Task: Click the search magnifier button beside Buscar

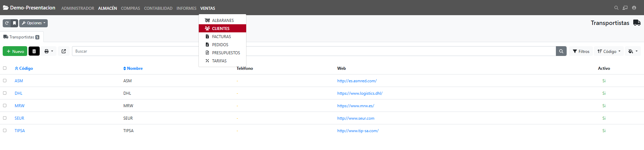Action: [561, 51]
